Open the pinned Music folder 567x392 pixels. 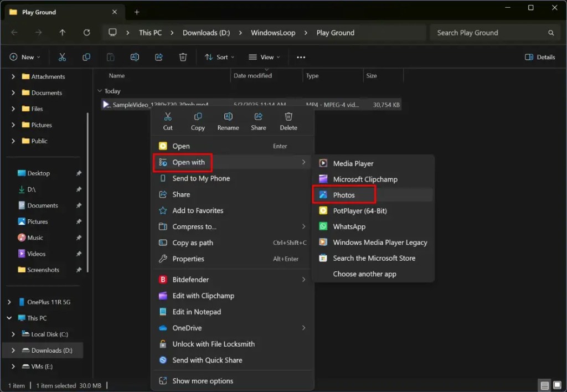[35, 238]
